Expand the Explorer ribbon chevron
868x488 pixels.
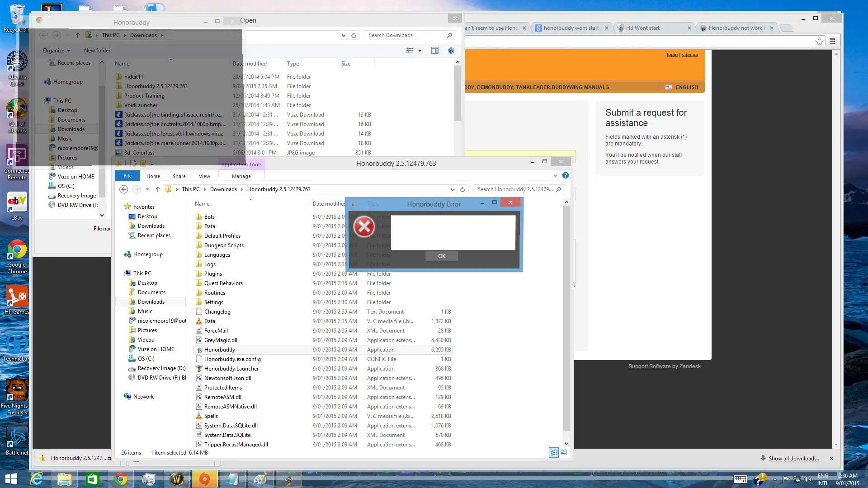click(555, 176)
